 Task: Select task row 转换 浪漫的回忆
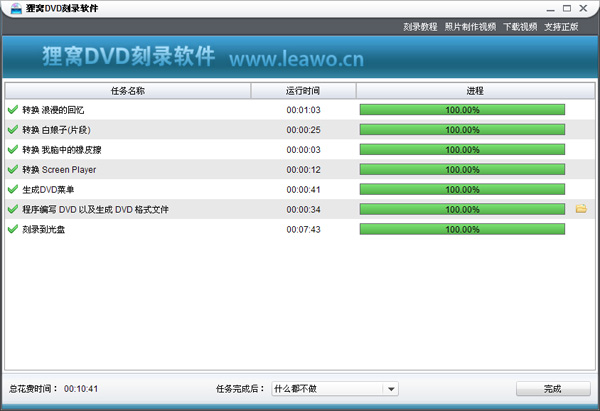[x=300, y=110]
